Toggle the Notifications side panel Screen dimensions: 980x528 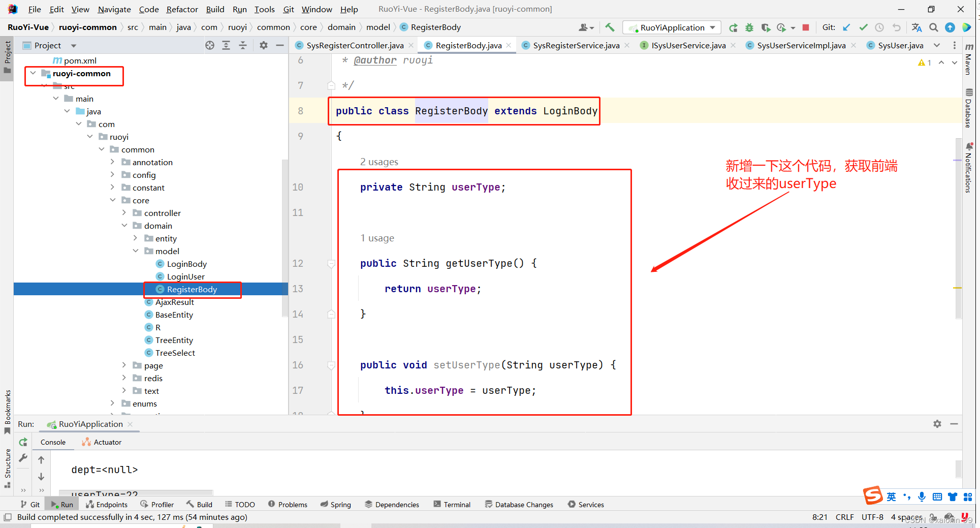coord(969,168)
